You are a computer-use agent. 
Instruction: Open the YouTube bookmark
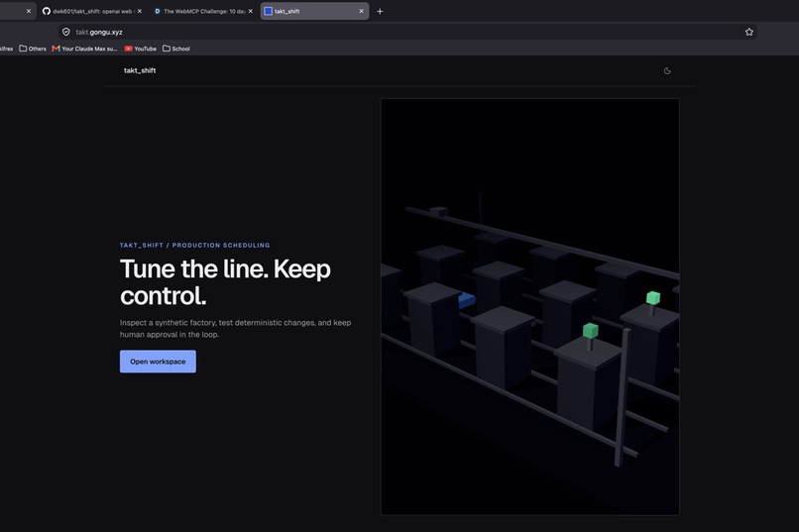point(141,49)
